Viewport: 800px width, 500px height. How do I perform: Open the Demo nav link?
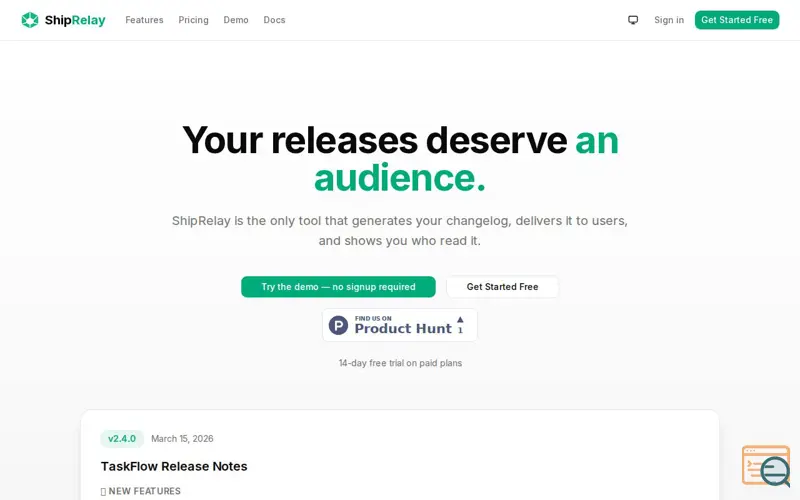[x=236, y=20]
